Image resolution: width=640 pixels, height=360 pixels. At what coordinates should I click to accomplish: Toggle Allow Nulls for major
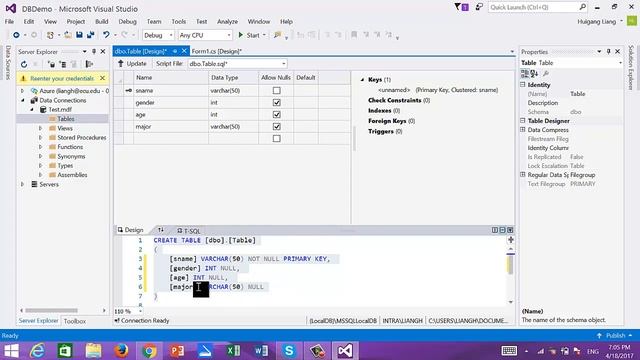[276, 127]
